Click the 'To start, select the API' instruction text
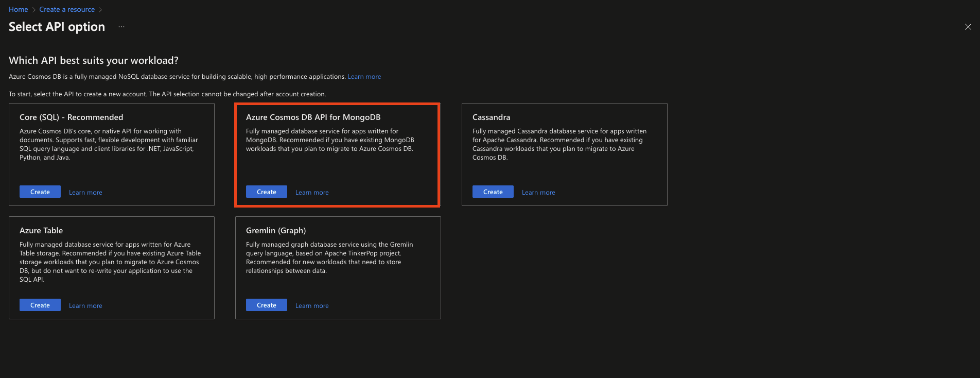 point(167,94)
